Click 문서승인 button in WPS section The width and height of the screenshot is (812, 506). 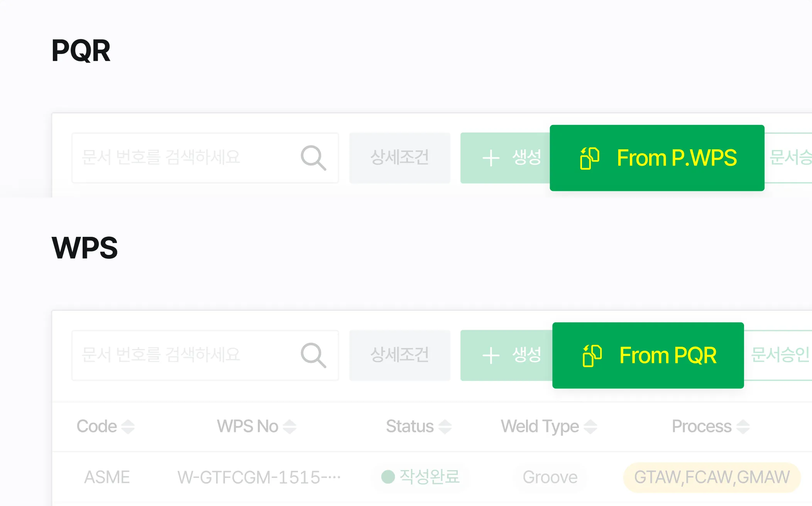pyautogui.click(x=780, y=355)
